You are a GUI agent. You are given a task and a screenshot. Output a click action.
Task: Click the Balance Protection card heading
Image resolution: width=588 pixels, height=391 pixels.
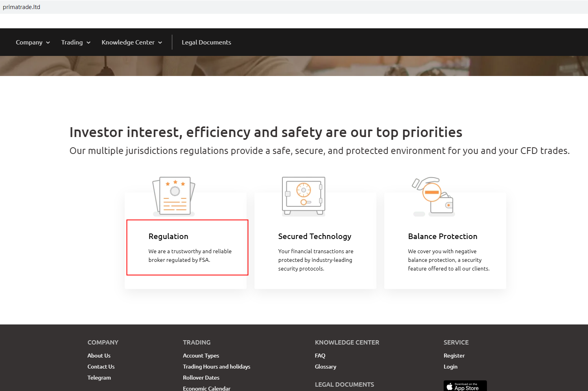pyautogui.click(x=443, y=236)
